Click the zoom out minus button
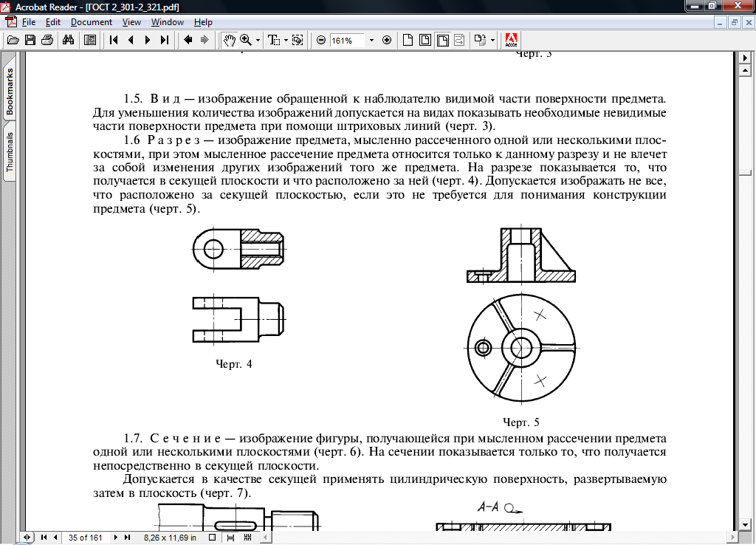The image size is (756, 545). point(321,41)
